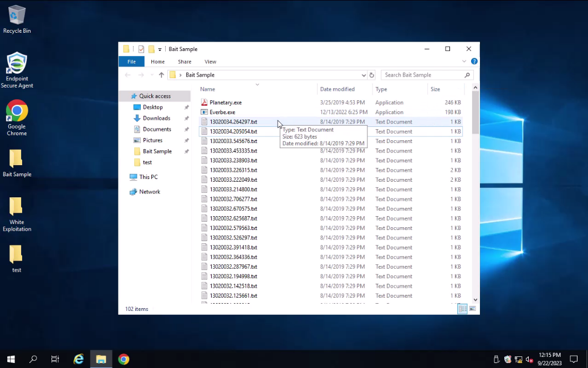Sort files by Date modified column

(337, 89)
